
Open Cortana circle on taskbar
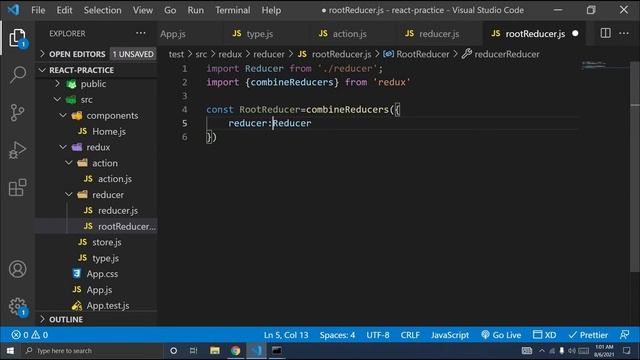tap(173, 351)
